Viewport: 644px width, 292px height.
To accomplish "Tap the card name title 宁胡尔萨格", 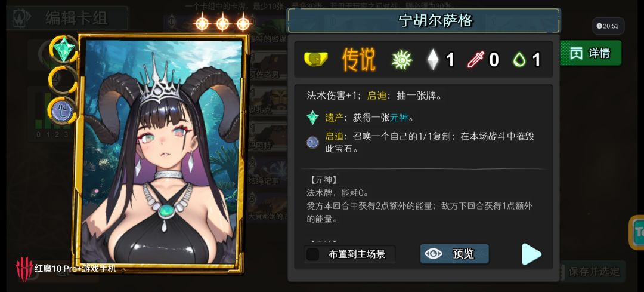I will (x=435, y=20).
